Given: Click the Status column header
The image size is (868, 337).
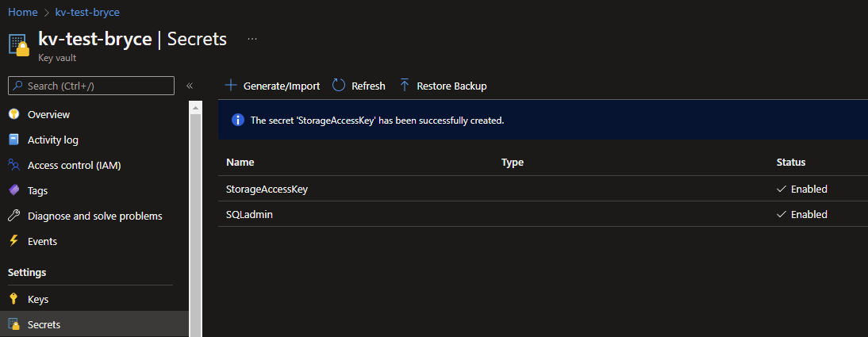Looking at the screenshot, I should [790, 162].
